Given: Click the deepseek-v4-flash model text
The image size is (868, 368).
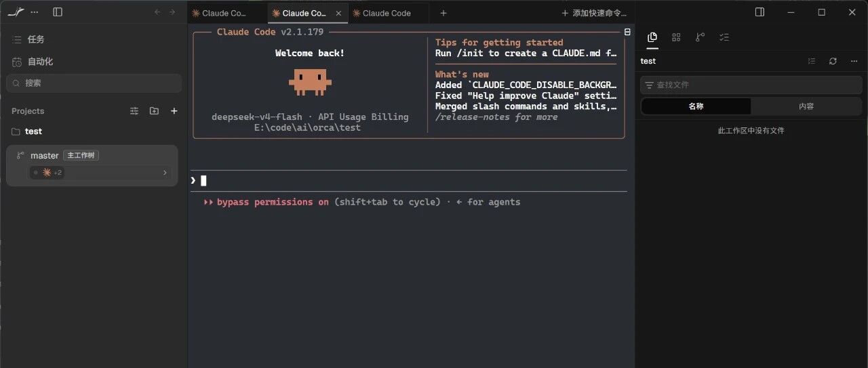Looking at the screenshot, I should coord(257,117).
